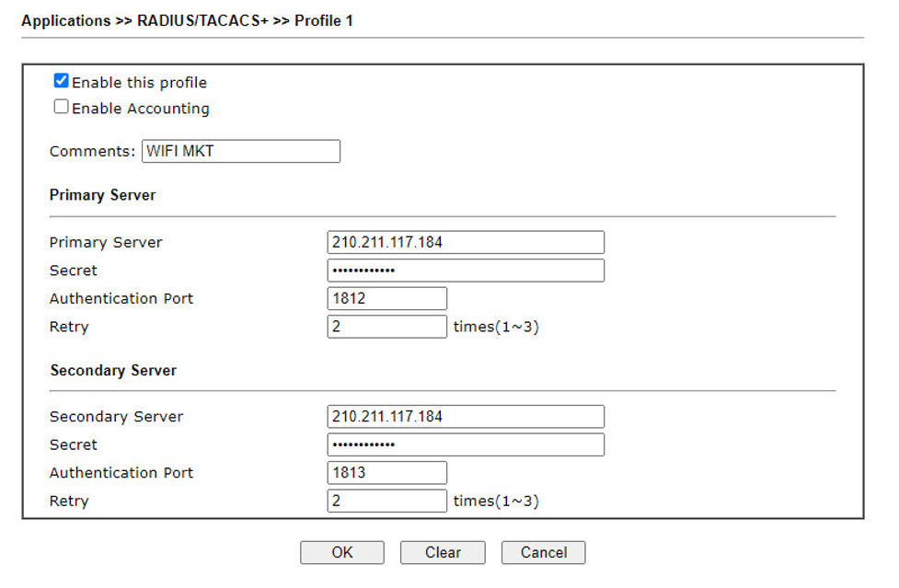Image resolution: width=899 pixels, height=588 pixels.
Task: Uncheck the Enable this profile checkbox
Action: click(x=62, y=81)
